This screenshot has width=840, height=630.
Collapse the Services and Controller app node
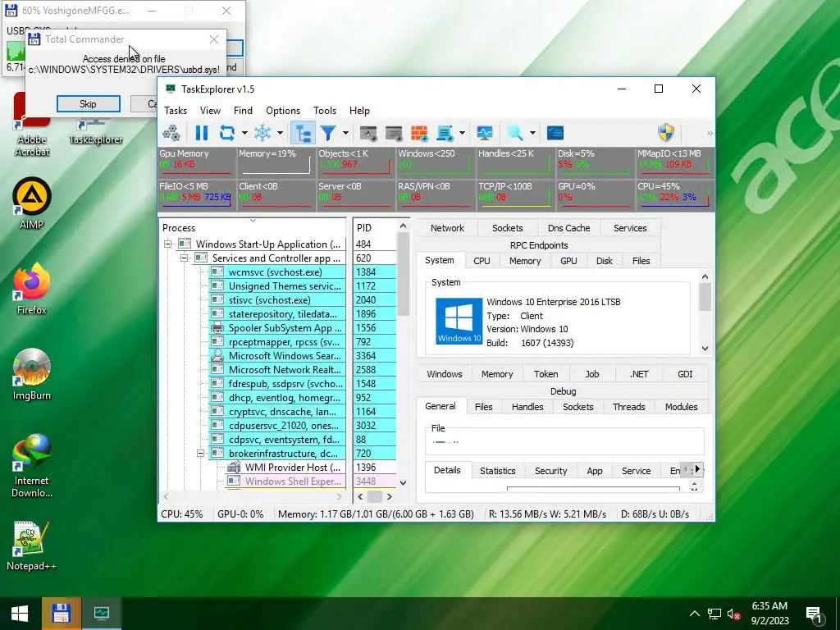pos(185,258)
